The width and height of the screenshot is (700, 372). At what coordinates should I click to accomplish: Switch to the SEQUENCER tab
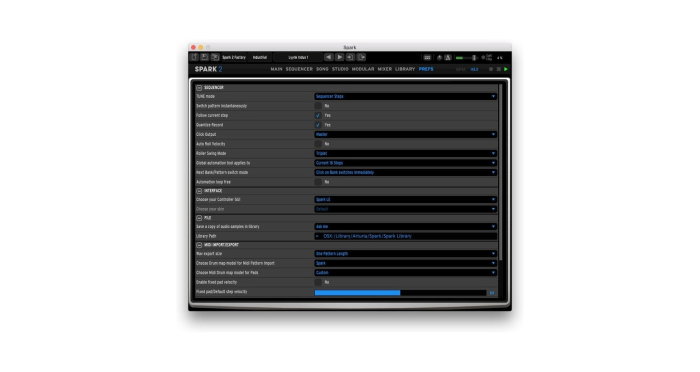[299, 69]
